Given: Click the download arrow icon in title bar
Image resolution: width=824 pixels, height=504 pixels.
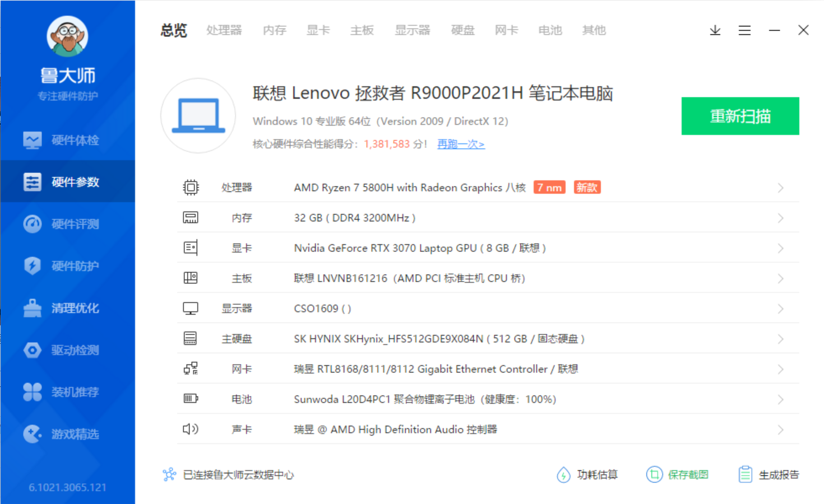Looking at the screenshot, I should pyautogui.click(x=715, y=30).
